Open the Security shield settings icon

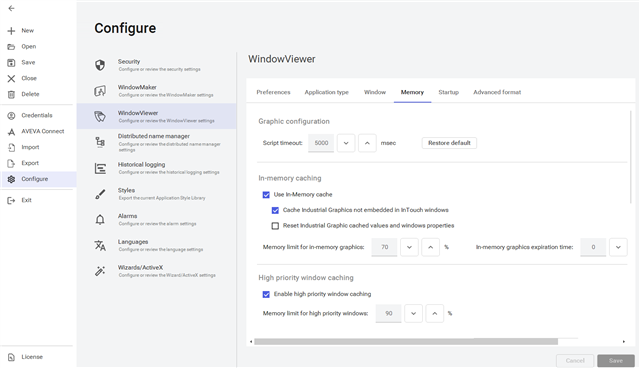click(100, 65)
